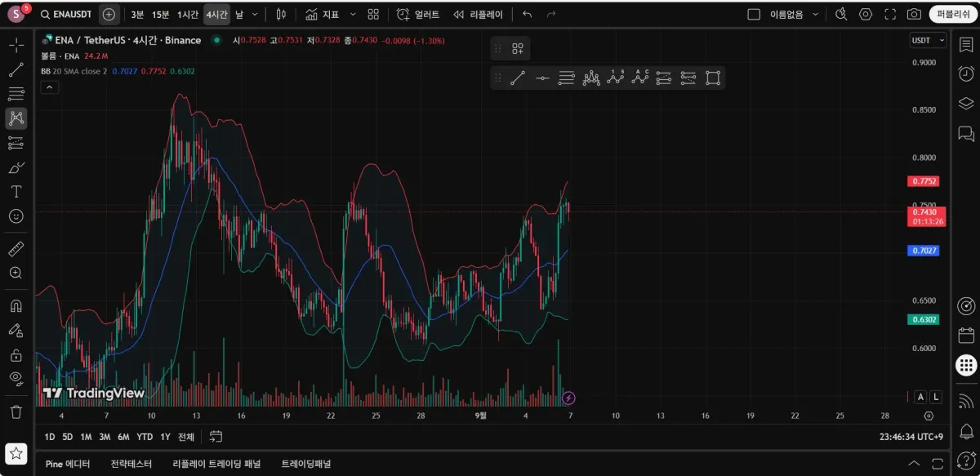Select the trend line tool in left toolbar
Screen dimensions: 980x476
(x=16, y=70)
